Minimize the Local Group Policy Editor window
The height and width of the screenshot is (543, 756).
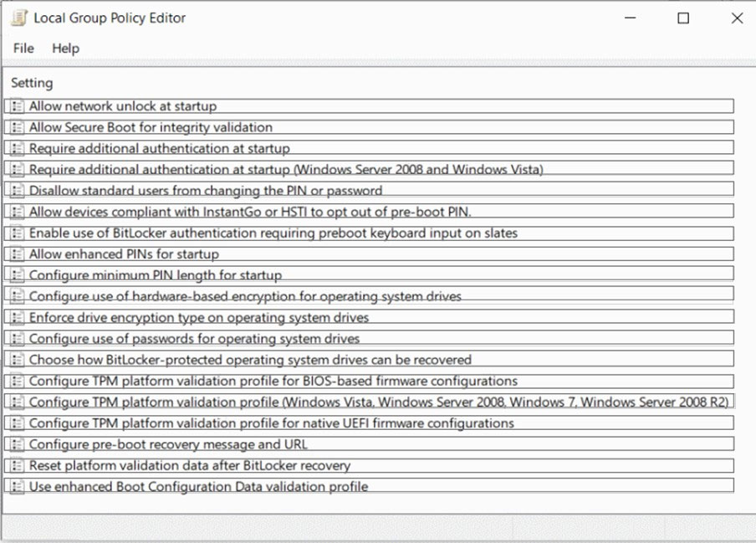click(631, 18)
